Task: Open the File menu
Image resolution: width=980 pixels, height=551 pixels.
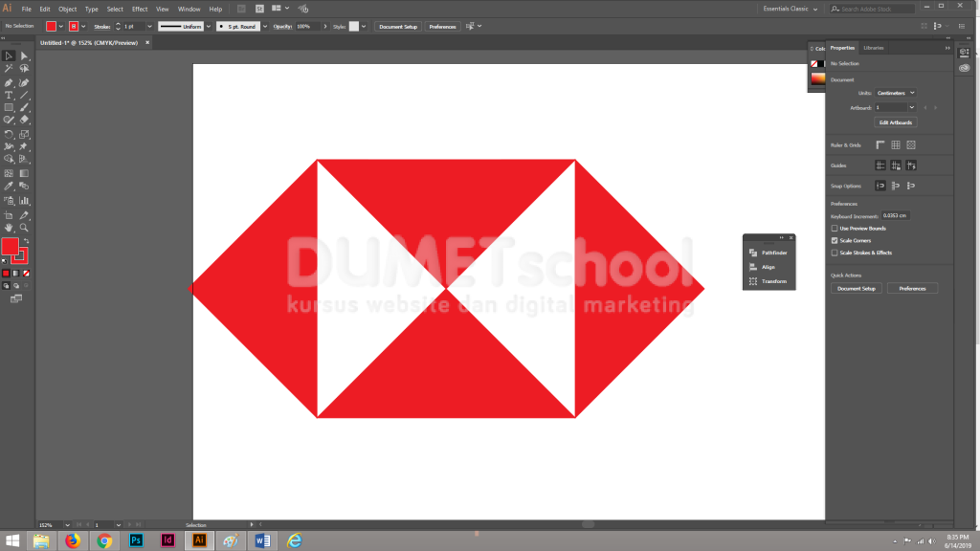Action: [x=26, y=9]
